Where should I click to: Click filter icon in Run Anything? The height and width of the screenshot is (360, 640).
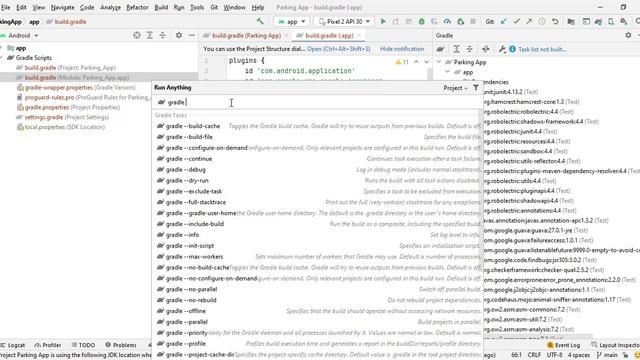point(476,87)
